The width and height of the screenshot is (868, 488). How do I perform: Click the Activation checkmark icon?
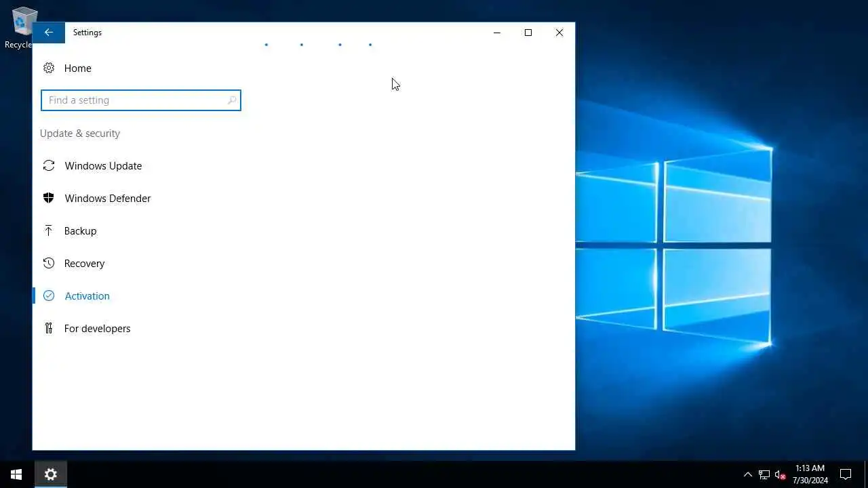pyautogui.click(x=48, y=296)
